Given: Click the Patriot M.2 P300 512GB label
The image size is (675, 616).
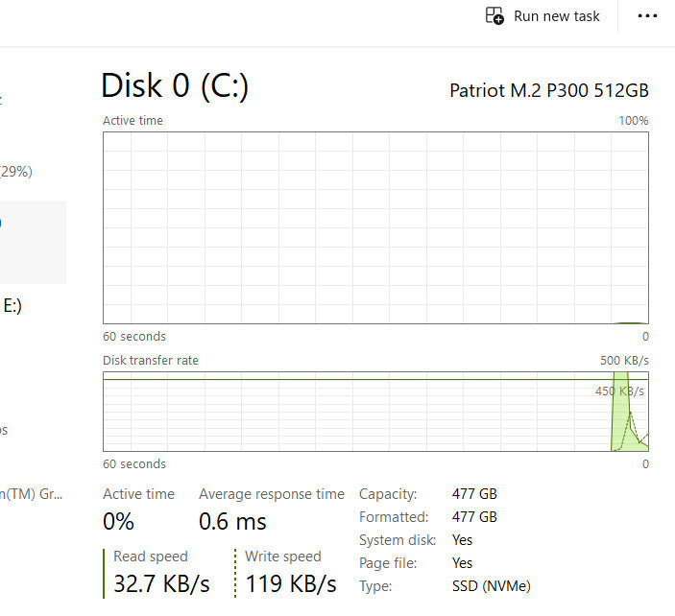Looking at the screenshot, I should [548, 91].
